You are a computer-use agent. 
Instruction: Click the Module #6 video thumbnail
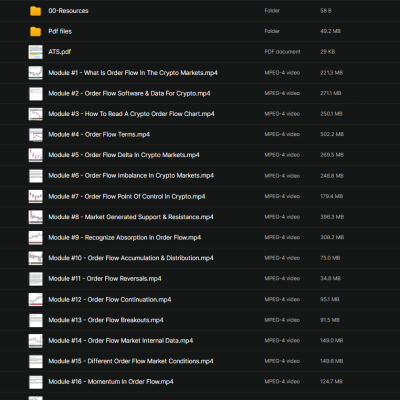click(35, 176)
